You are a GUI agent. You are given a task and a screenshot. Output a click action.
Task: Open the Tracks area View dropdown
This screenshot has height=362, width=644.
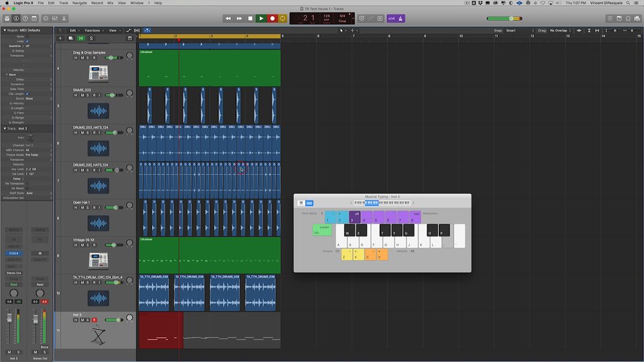click(x=114, y=30)
